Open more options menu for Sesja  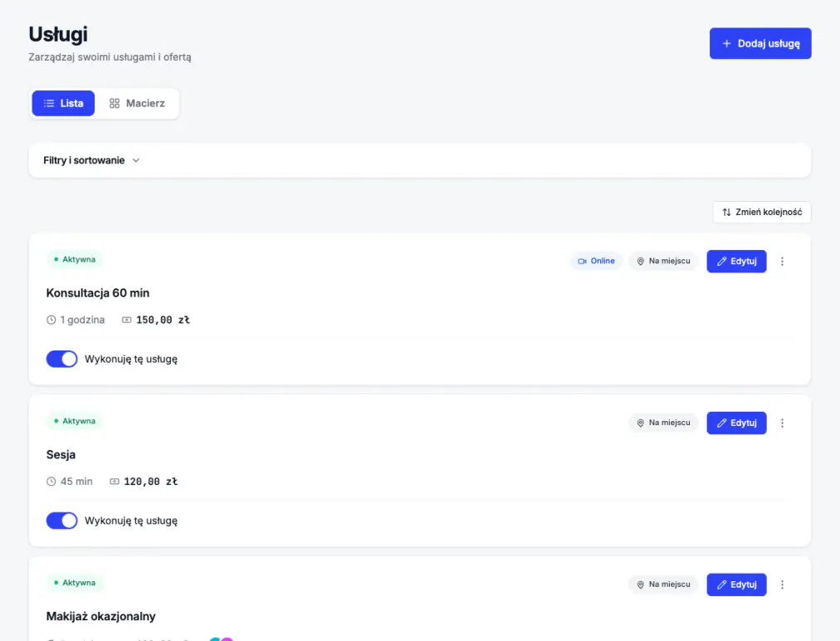pos(782,423)
